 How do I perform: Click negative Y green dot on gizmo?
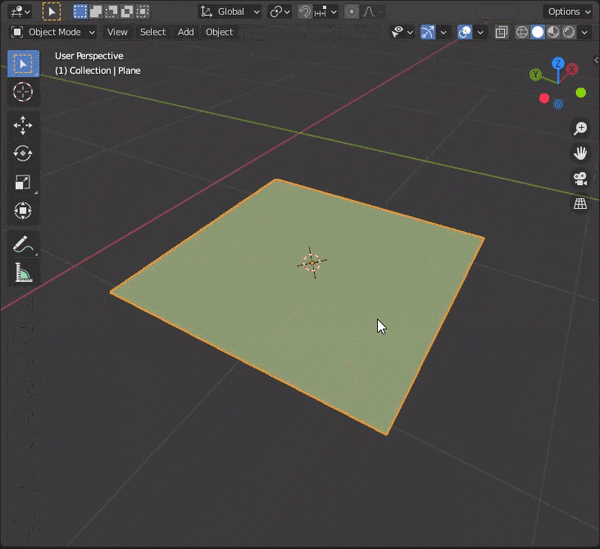point(581,93)
